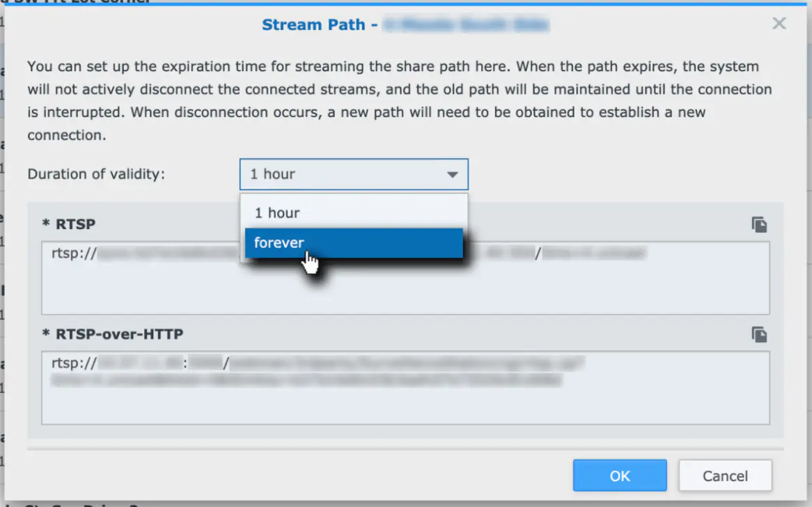The width and height of the screenshot is (812, 507).
Task: Click the Cancel button
Action: (x=725, y=476)
